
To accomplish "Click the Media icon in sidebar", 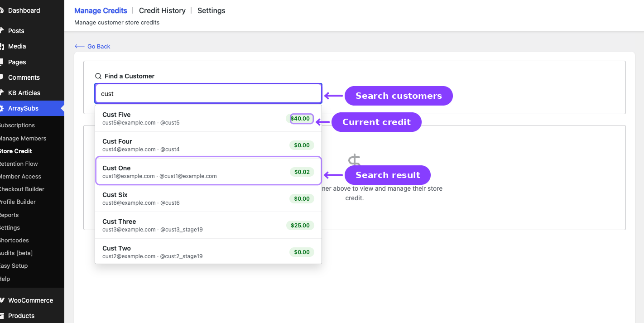I will click(1, 46).
